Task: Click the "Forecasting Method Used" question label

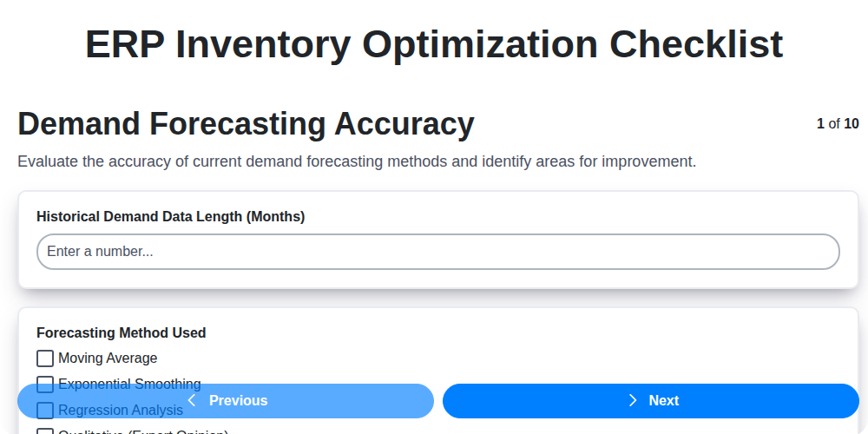Action: tap(121, 332)
